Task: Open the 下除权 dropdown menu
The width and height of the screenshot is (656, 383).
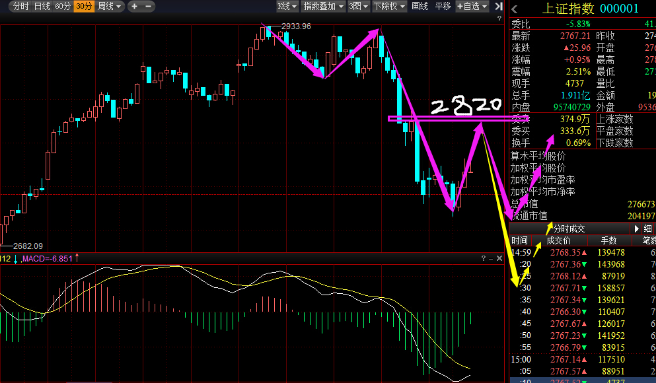Action: (389, 6)
